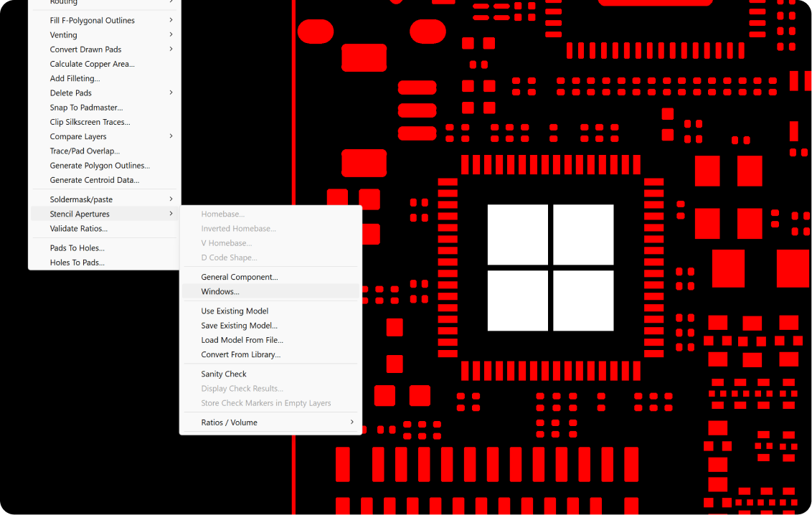Select General Component... menu entry

pyautogui.click(x=239, y=277)
